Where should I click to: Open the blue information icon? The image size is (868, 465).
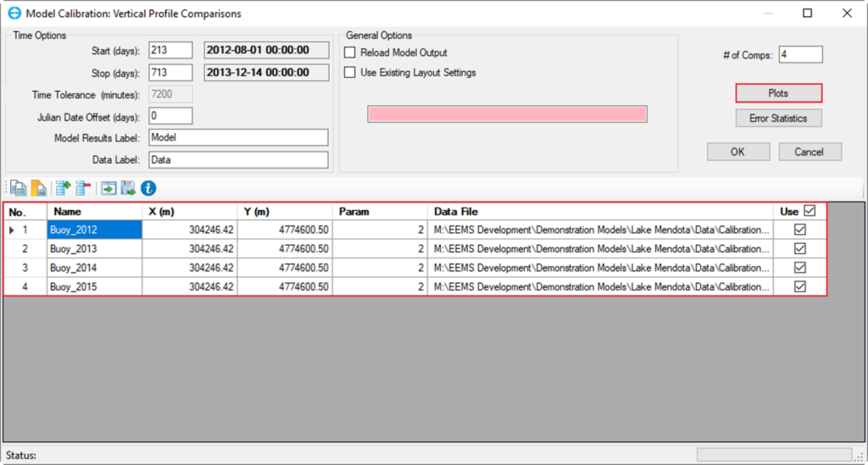pos(148,188)
